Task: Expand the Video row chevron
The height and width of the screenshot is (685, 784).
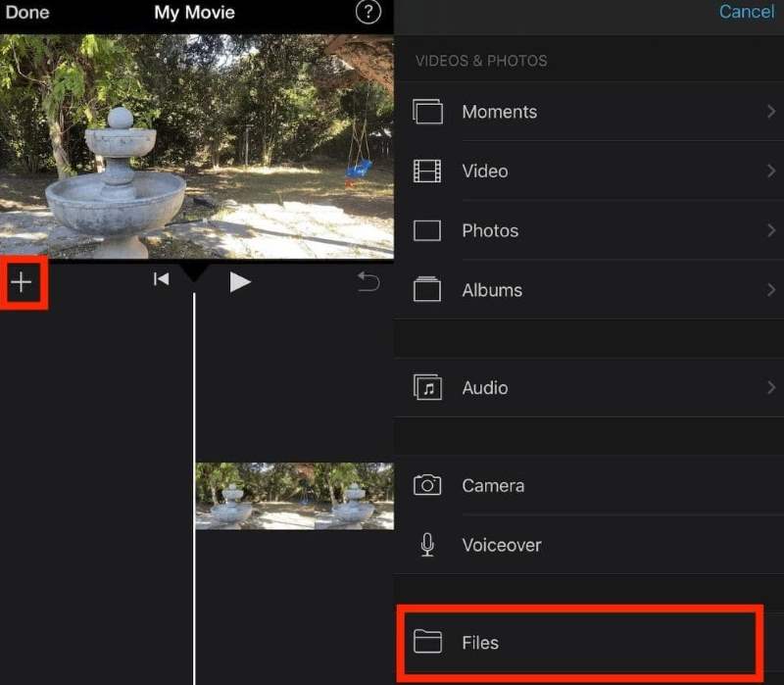Action: (x=772, y=171)
